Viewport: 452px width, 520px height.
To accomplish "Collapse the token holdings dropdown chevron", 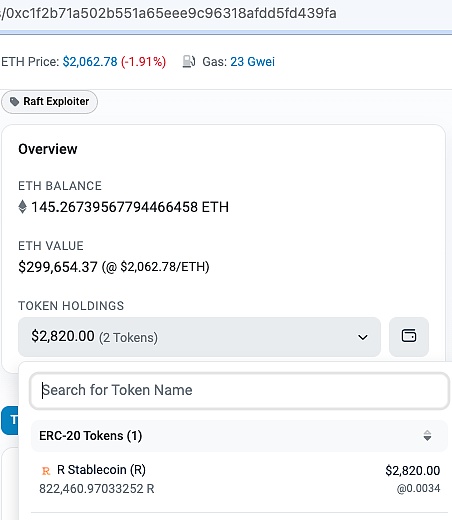I will pyautogui.click(x=363, y=337).
